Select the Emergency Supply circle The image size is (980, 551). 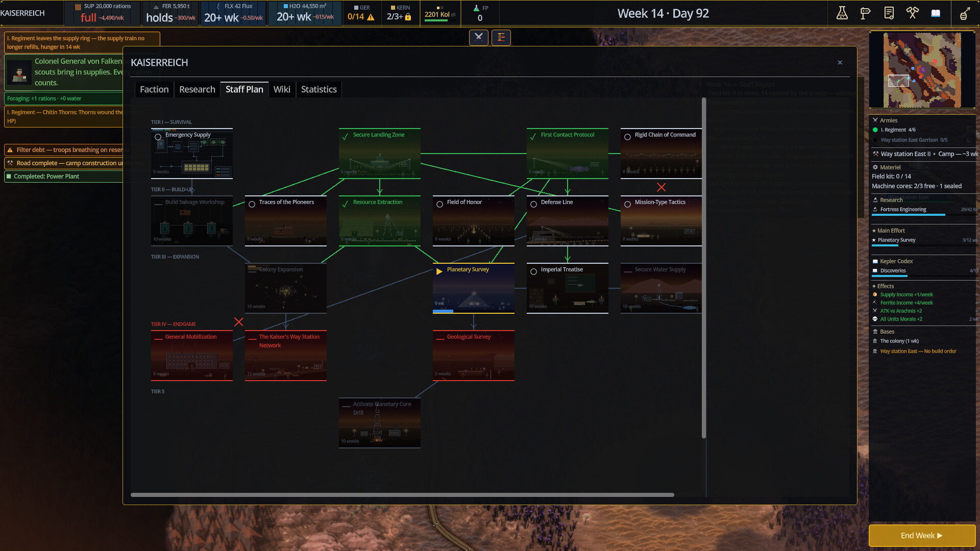(x=158, y=137)
